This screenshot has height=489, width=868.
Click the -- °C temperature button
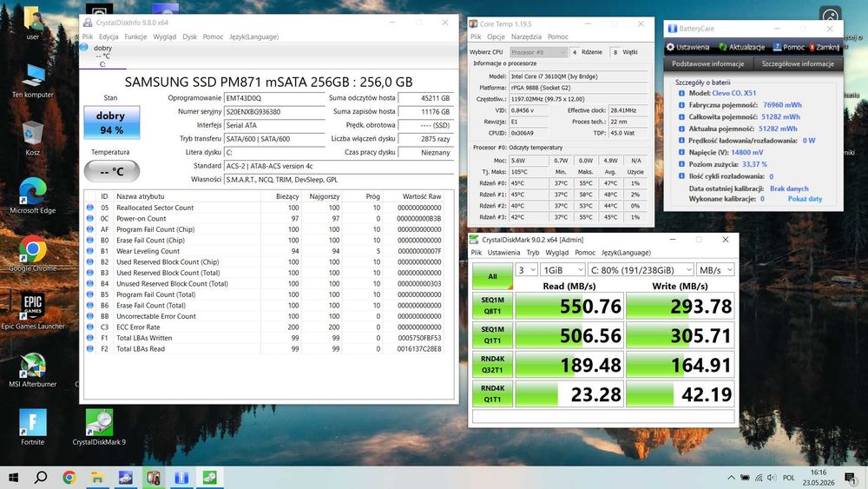111,172
